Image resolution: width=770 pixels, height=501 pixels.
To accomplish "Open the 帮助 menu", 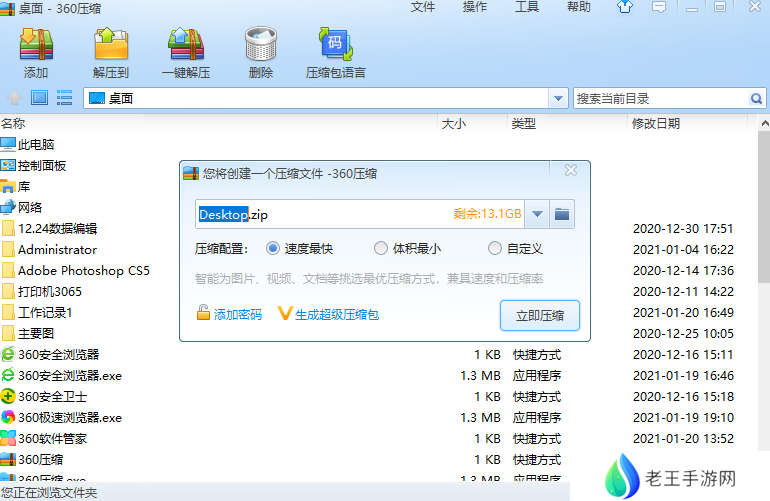I will (579, 7).
